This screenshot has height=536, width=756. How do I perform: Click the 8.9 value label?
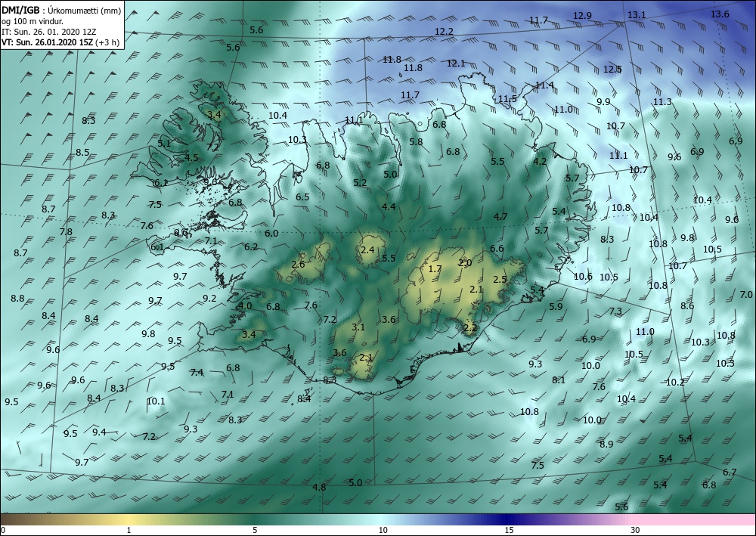606,444
